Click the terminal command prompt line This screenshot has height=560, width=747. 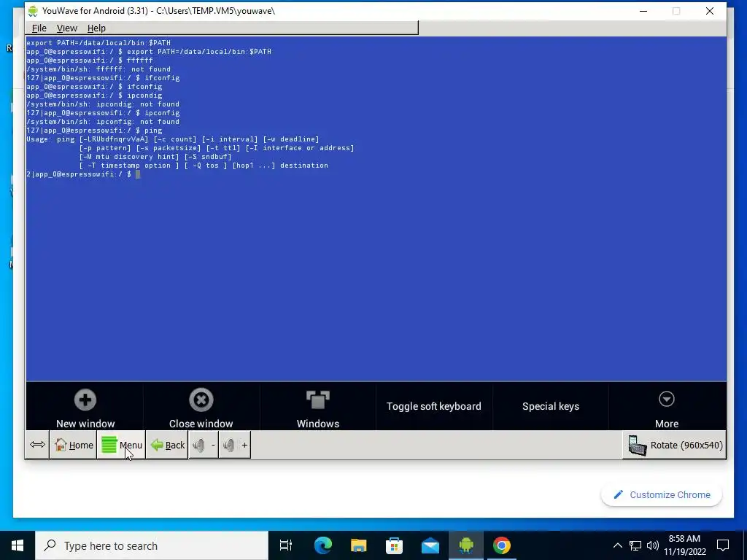click(x=83, y=174)
